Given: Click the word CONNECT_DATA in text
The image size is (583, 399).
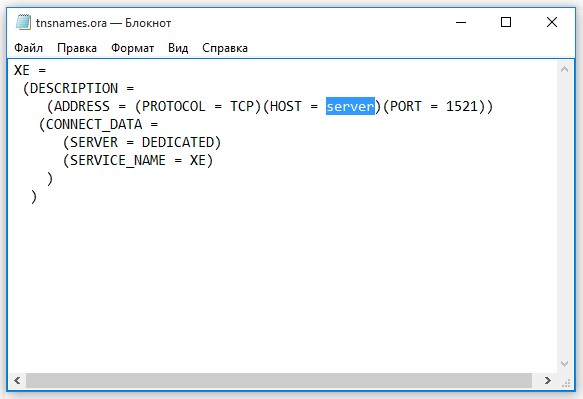Looking at the screenshot, I should pos(94,125).
